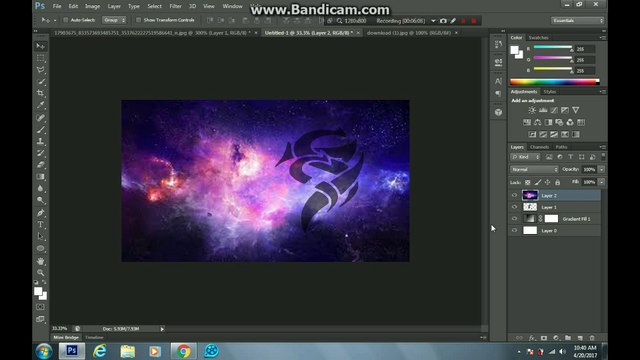The height and width of the screenshot is (360, 640).
Task: Select the Zoom tool
Action: [41, 273]
